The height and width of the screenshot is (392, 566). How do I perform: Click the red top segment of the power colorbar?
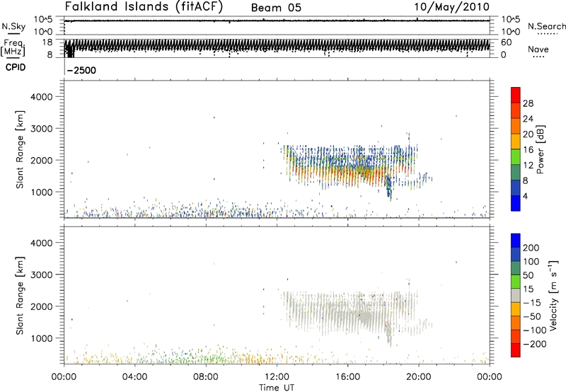point(516,96)
